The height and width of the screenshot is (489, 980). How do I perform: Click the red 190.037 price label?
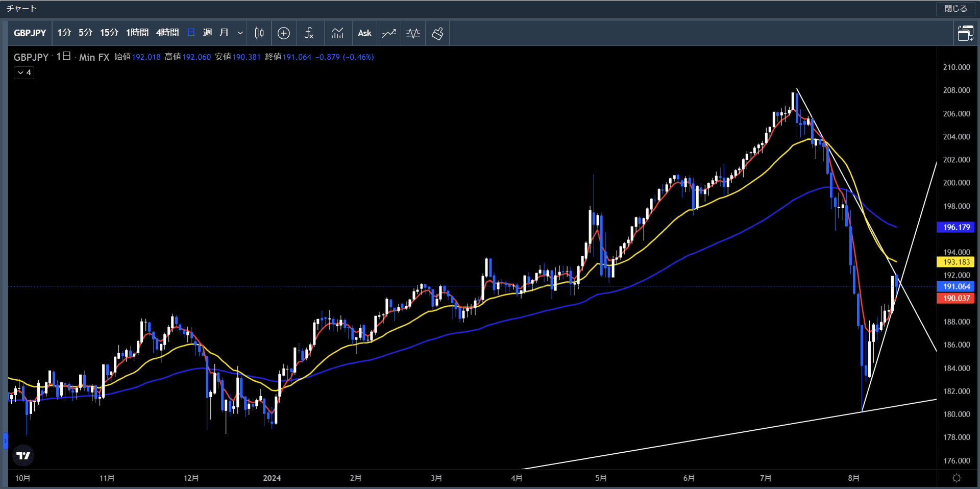955,298
